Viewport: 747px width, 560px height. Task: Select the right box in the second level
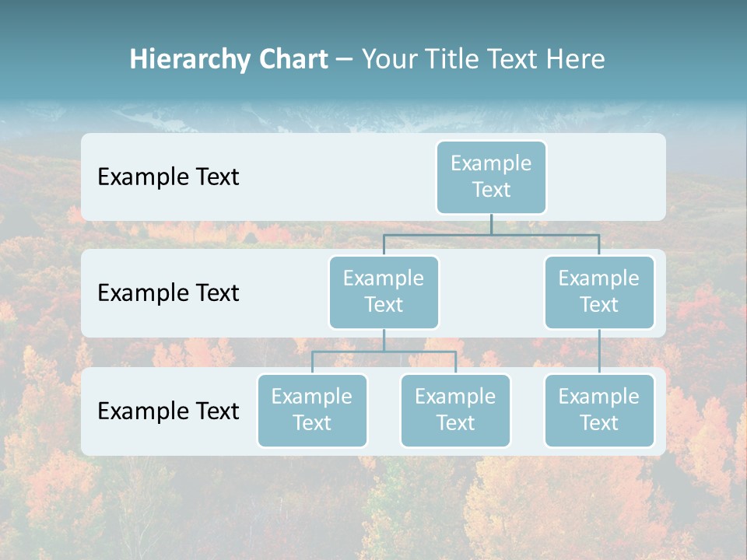(599, 292)
